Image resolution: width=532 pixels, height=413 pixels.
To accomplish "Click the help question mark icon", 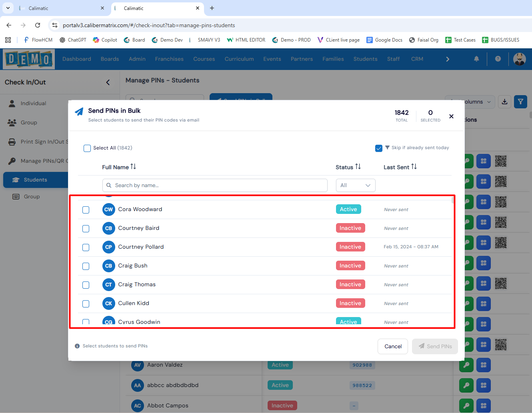I will [x=498, y=59].
